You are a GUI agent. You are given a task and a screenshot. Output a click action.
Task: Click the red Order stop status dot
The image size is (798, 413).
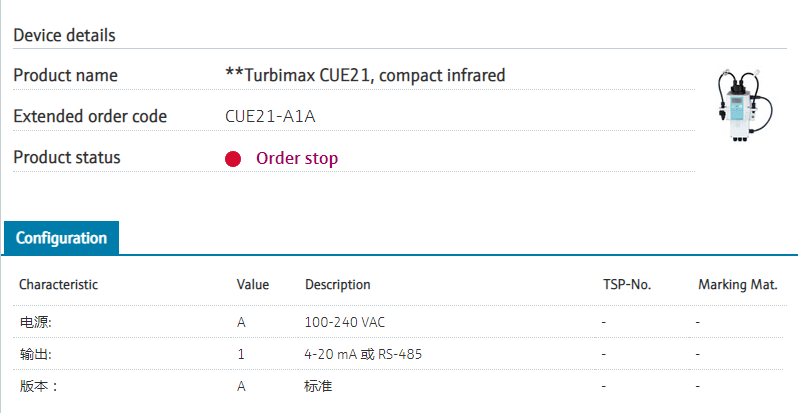tap(233, 159)
